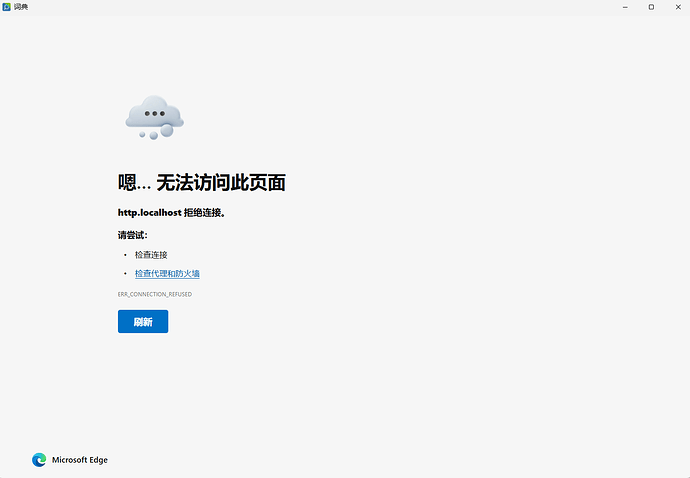Maximize the 词典 window
This screenshot has height=478, width=690.
click(x=651, y=7)
